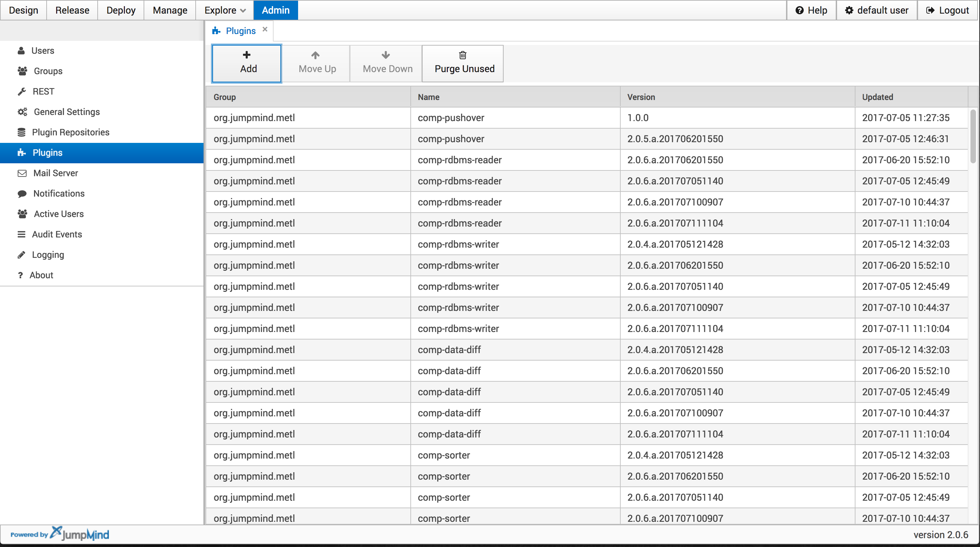
Task: Click the General Settings gears icon
Action: click(x=22, y=112)
